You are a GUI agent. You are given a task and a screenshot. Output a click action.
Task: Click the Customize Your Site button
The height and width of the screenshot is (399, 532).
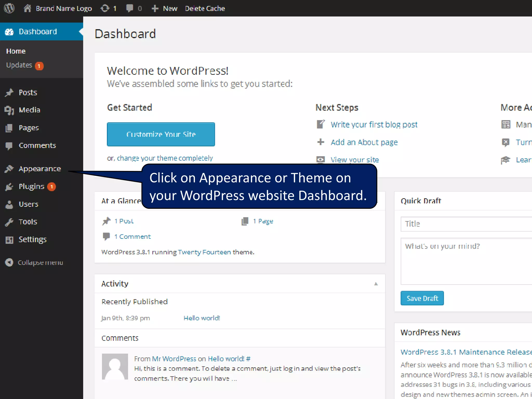click(x=161, y=134)
